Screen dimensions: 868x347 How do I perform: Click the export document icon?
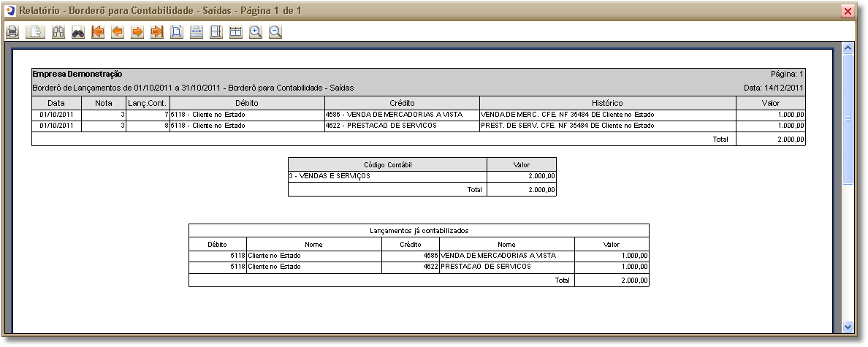pyautogui.click(x=34, y=32)
